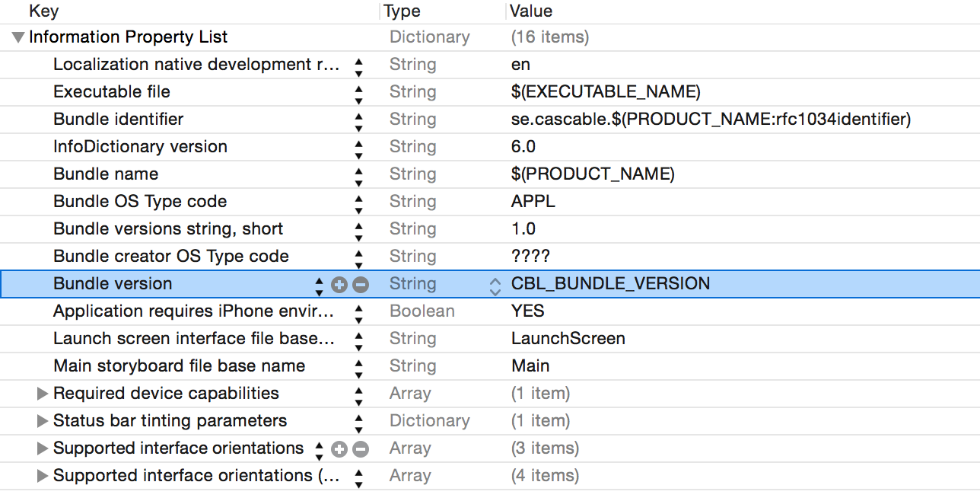Click plus icon on Supported interface orientations row
980x501 pixels.
point(339,449)
